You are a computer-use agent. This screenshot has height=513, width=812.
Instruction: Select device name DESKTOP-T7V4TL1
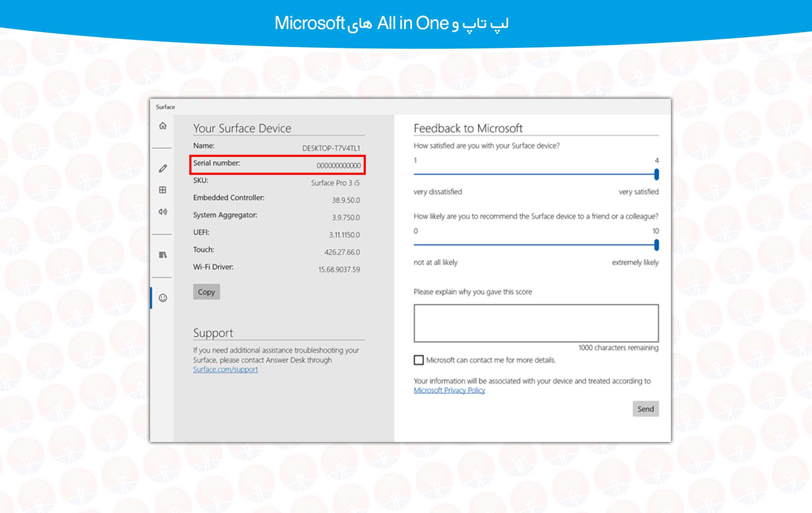(331, 148)
